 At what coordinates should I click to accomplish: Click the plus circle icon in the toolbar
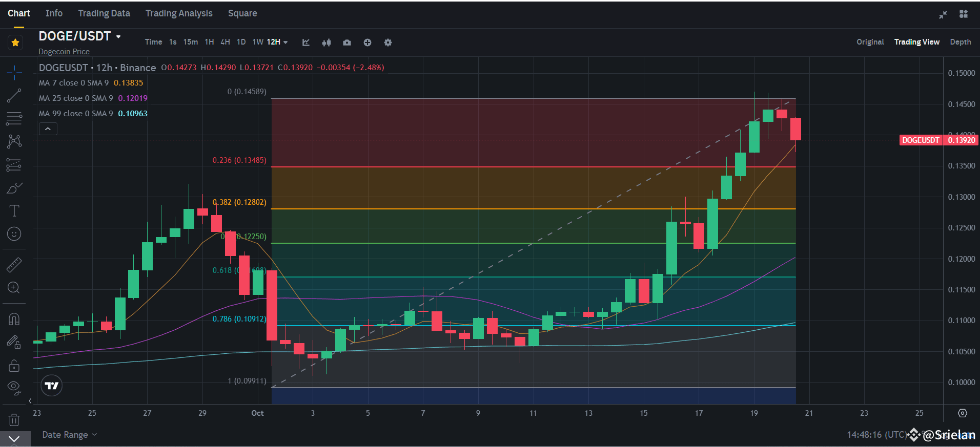coord(367,42)
